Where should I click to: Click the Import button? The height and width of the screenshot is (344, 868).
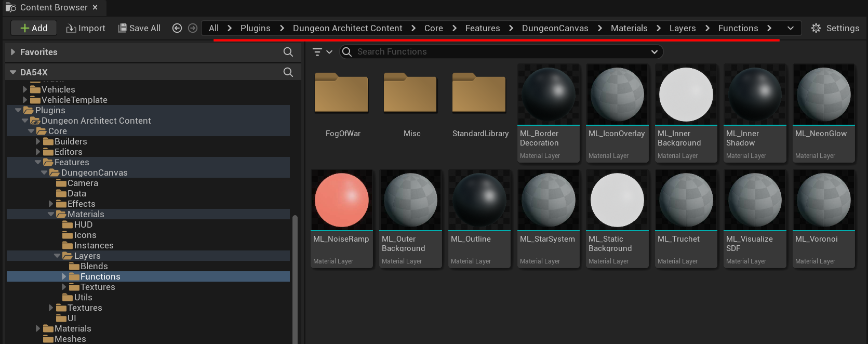coord(86,28)
